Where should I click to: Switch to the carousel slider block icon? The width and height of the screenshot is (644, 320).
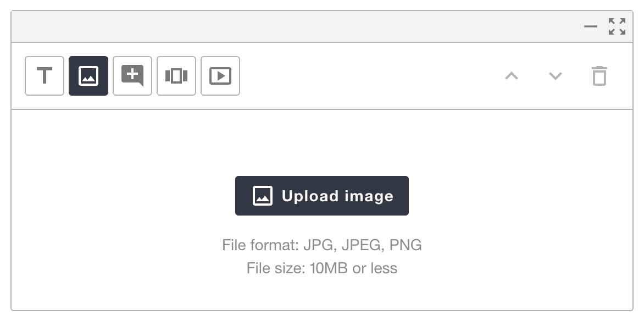tap(176, 76)
